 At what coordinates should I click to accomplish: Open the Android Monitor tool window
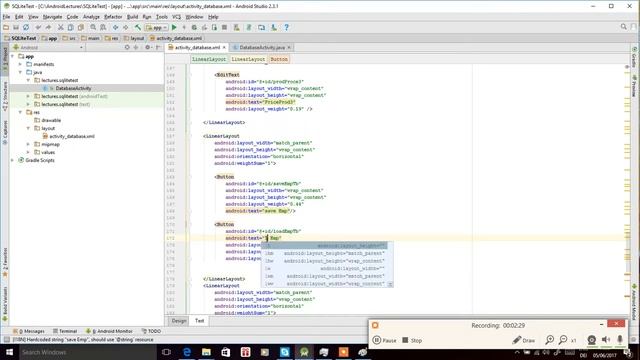[x=109, y=331]
